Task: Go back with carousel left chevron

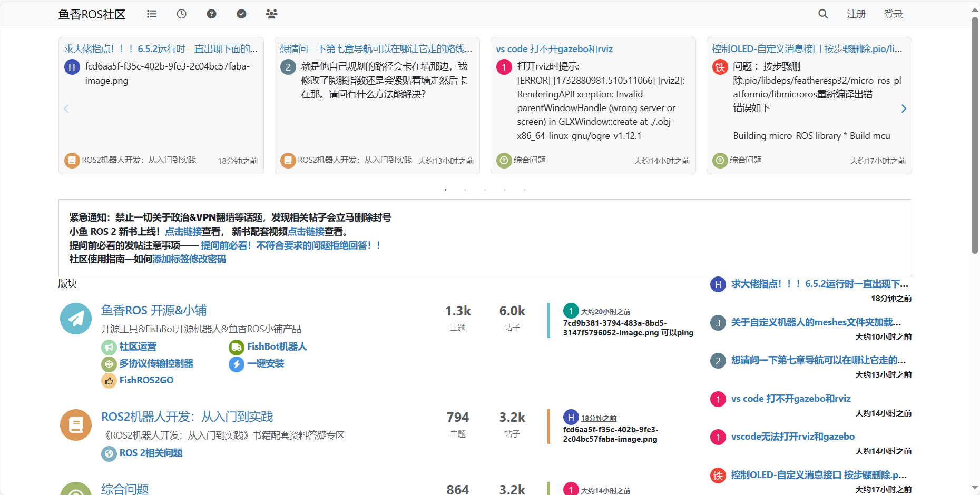Action: (x=66, y=108)
